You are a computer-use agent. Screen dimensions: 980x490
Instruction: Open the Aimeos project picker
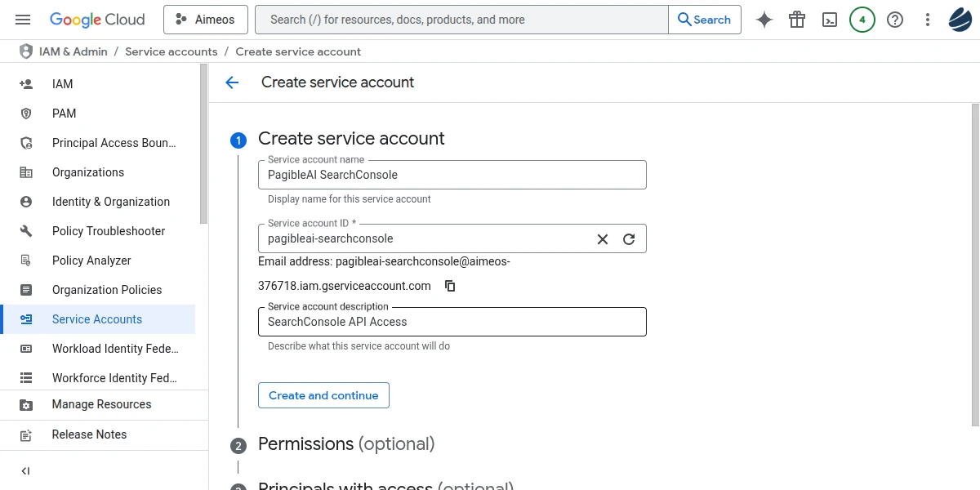pyautogui.click(x=205, y=20)
